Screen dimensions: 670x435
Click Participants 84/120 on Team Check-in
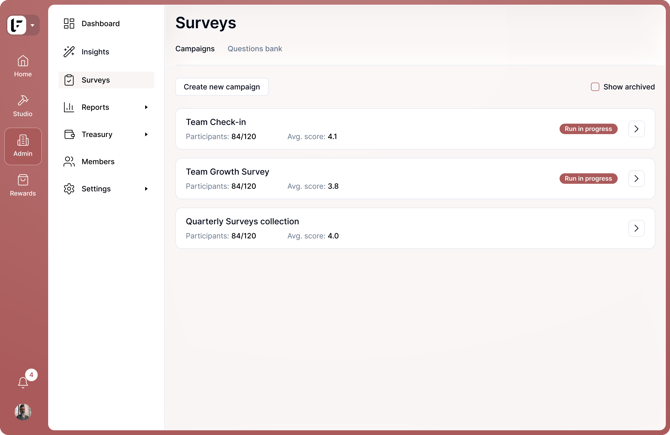[221, 137]
